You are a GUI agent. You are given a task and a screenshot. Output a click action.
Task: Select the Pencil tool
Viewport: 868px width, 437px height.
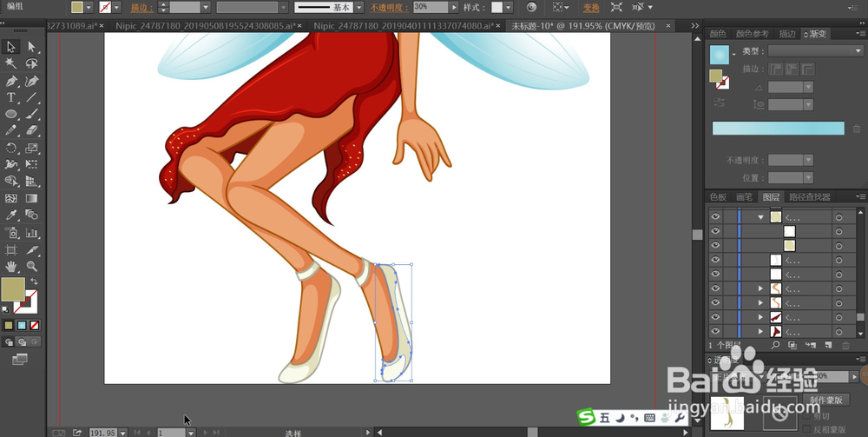11,130
